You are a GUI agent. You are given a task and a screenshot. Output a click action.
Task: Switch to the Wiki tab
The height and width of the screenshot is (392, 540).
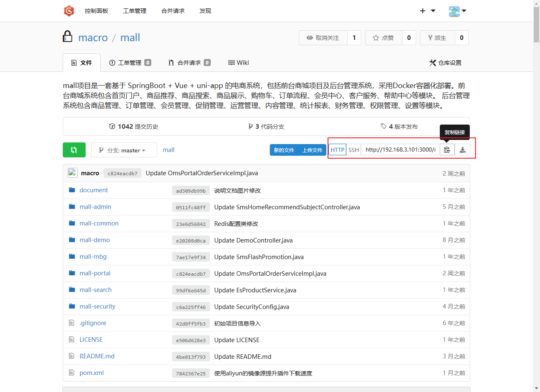239,63
